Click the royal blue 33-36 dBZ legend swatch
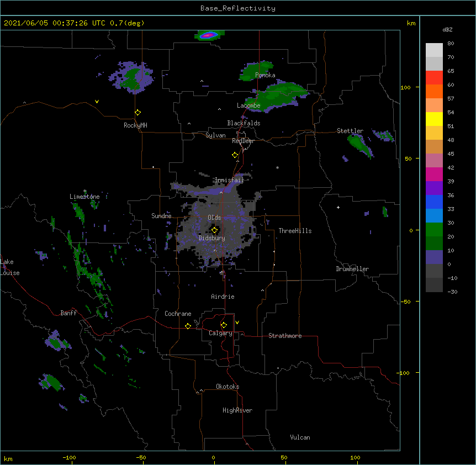Screen dimensions: 476x465 point(434,202)
